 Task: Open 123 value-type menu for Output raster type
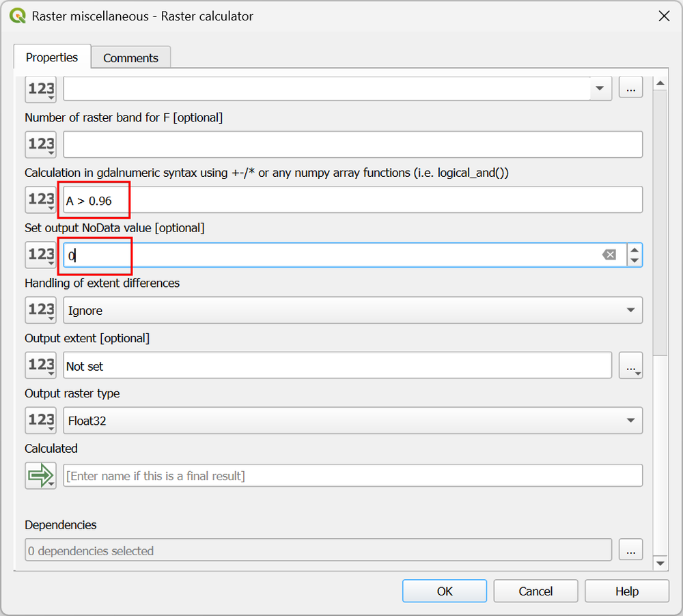coord(40,421)
